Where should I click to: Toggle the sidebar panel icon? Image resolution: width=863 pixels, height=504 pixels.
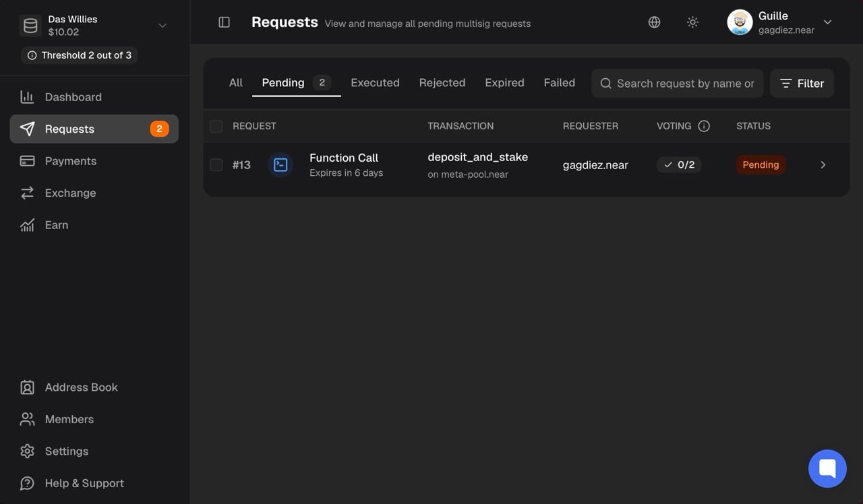[225, 22]
